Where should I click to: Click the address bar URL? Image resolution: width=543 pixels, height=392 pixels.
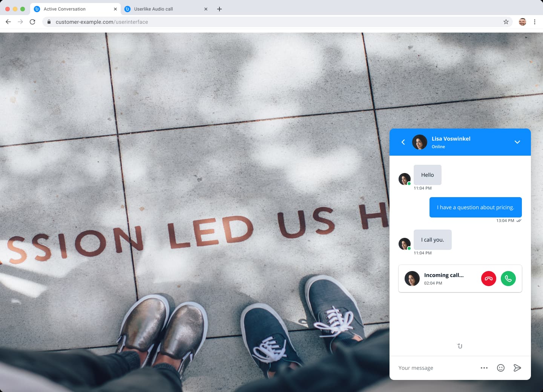[x=102, y=22]
